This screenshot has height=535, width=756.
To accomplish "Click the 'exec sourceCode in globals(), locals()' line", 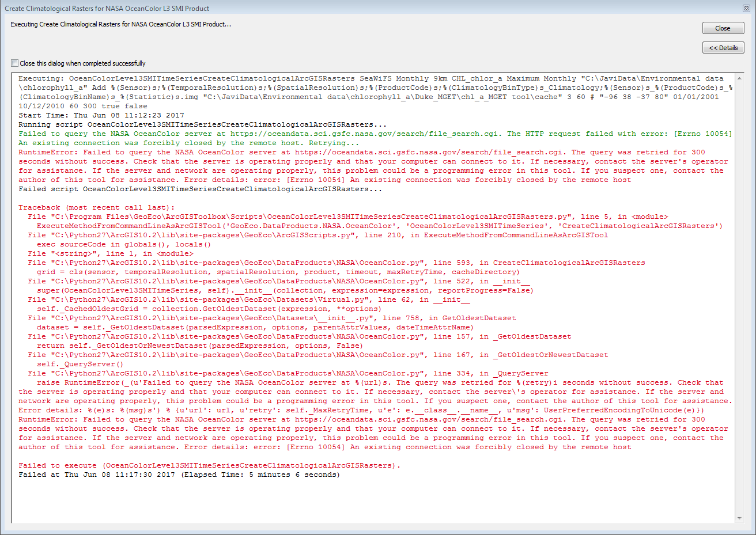I will point(124,244).
